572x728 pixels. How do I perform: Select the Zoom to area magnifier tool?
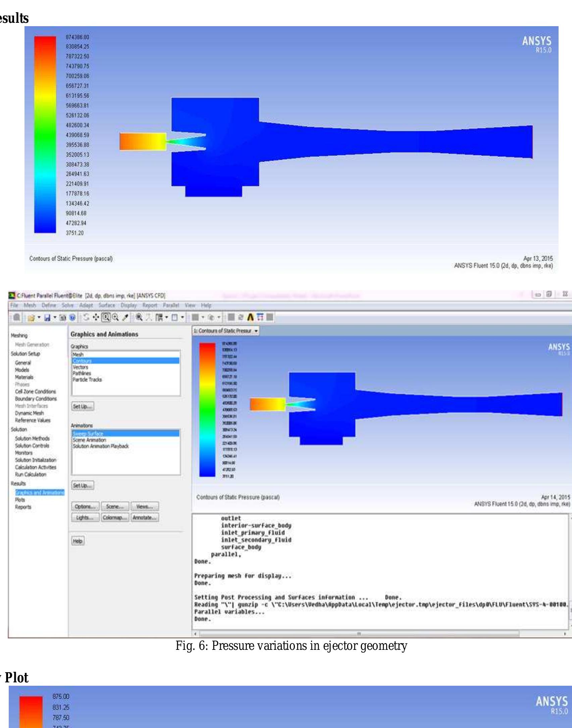coord(106,317)
